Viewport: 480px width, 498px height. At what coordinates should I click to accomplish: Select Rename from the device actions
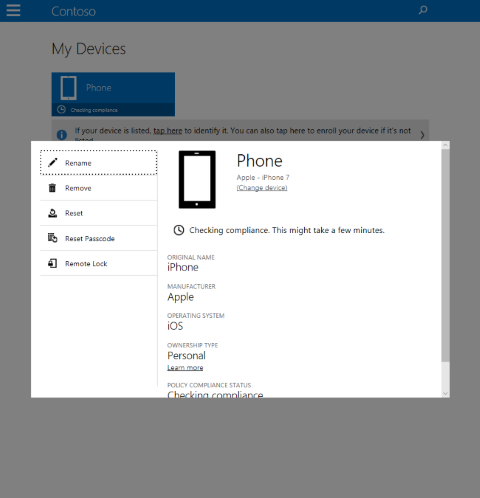[99, 163]
